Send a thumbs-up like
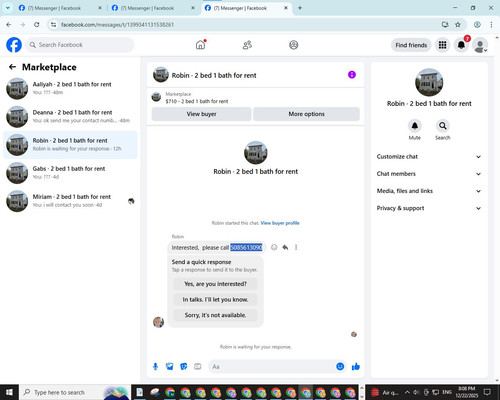 [x=356, y=367]
